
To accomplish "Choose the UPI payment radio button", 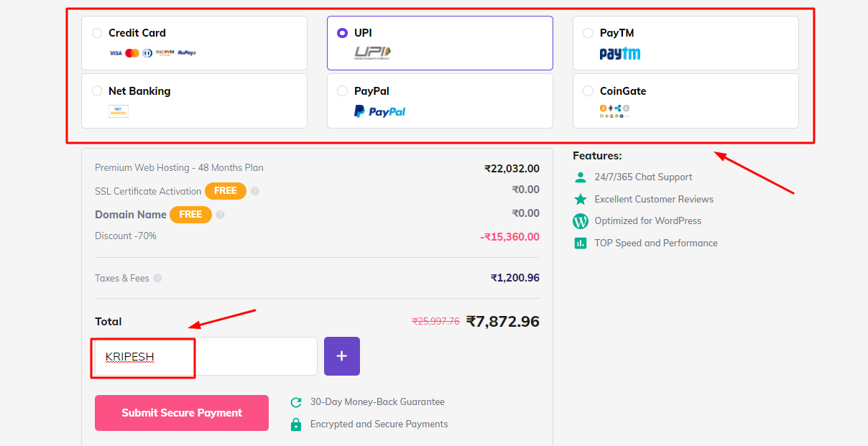I will click(x=342, y=33).
